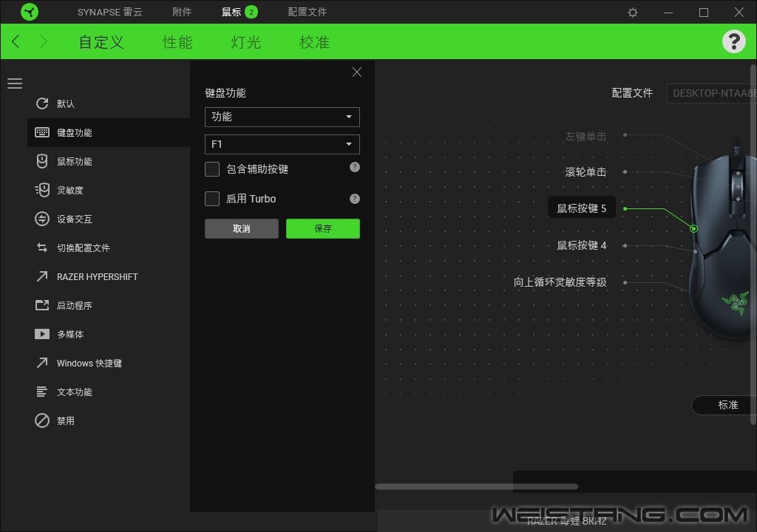The image size is (757, 532).
Task: Open the F1 key dropdown
Action: (282, 144)
